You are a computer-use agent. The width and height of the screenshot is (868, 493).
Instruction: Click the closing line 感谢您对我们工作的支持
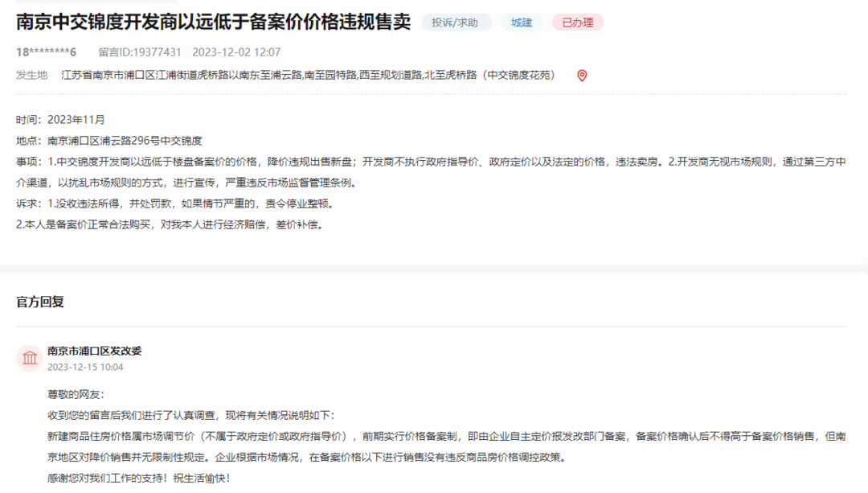[x=138, y=478]
